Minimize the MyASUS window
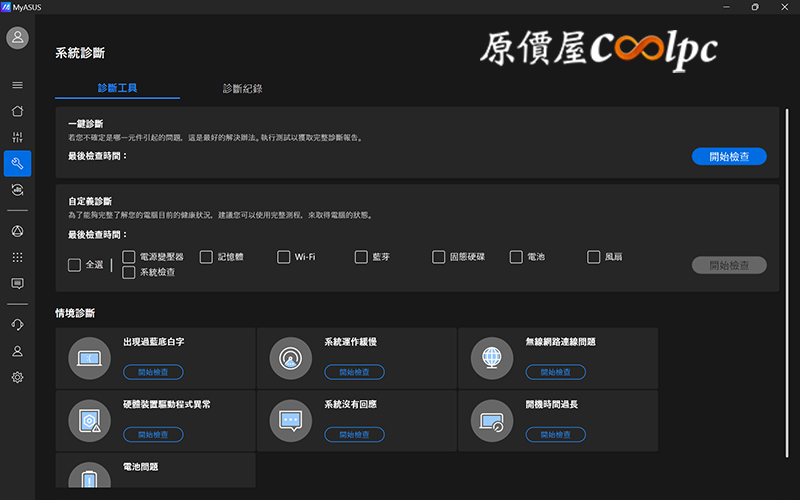Image resolution: width=800 pixels, height=500 pixels. (727, 7)
